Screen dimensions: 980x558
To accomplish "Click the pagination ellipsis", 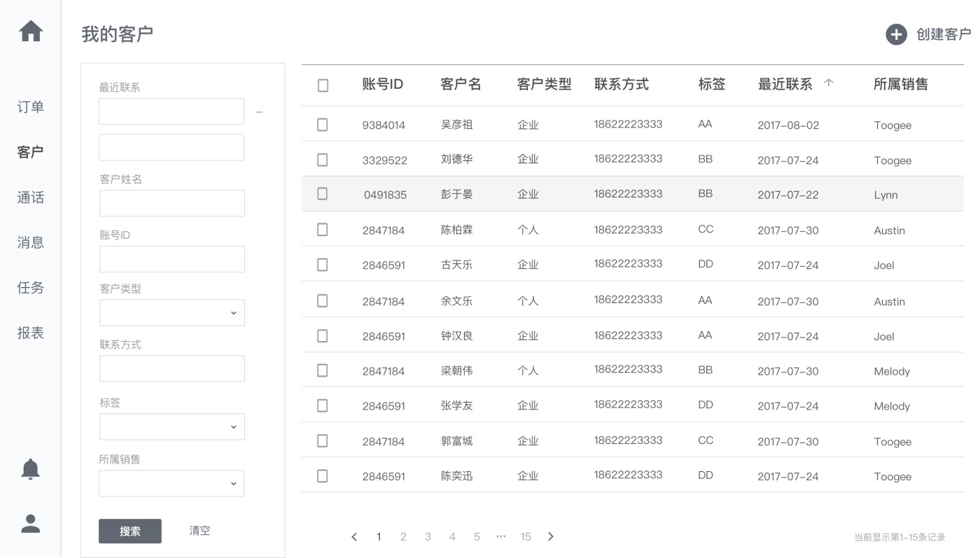I will 500,536.
